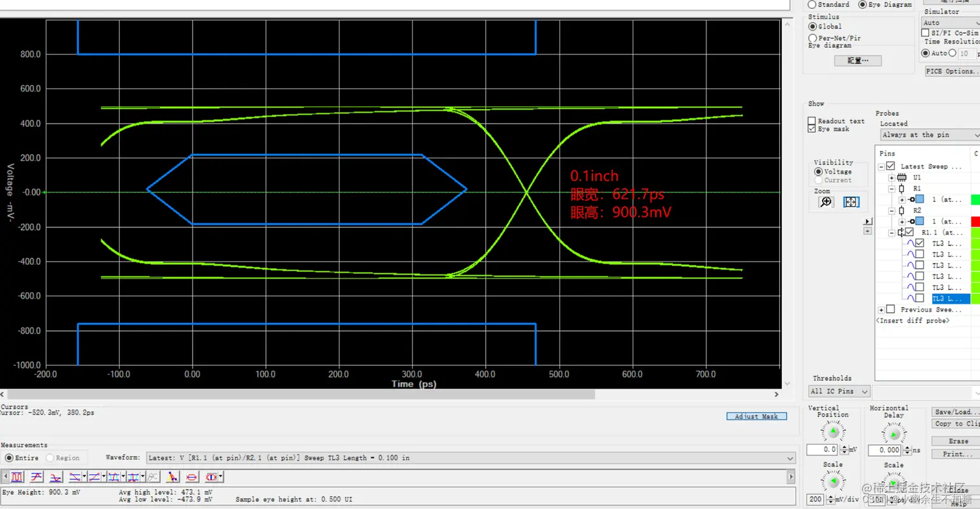Click the fit-to-window zoom icon
The height and width of the screenshot is (509, 980).
851,202
